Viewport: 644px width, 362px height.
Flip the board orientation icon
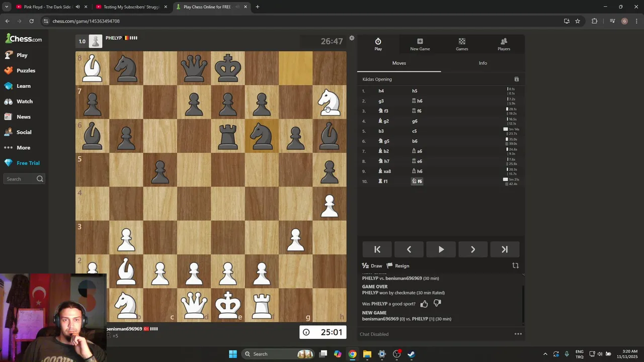(515, 265)
